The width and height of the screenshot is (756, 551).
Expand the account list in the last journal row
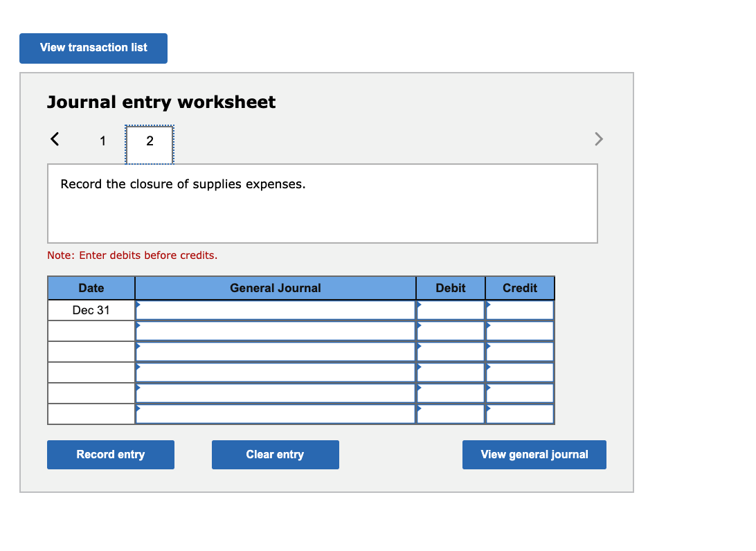(138, 407)
